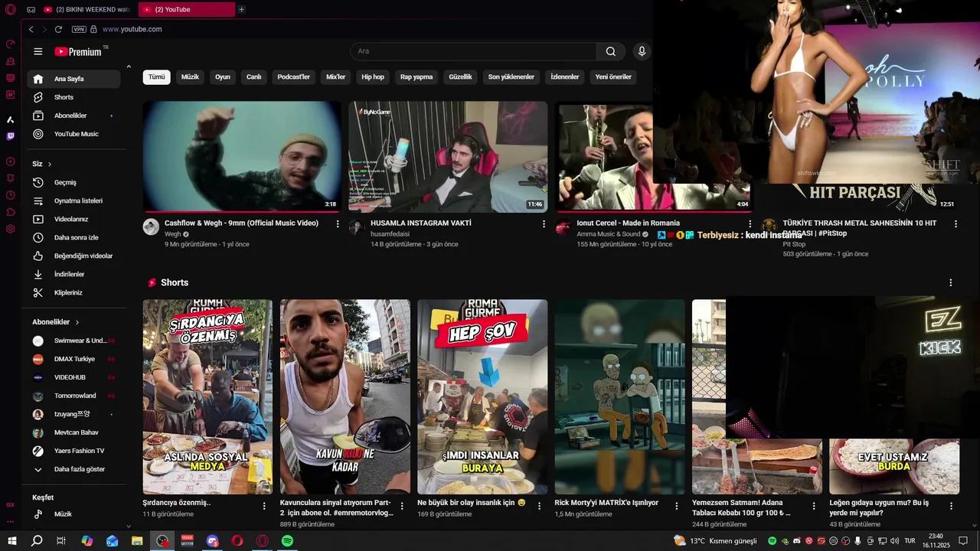Go to Ana Sayfa in sidebar
This screenshot has height=551, width=980.
coord(73,79)
